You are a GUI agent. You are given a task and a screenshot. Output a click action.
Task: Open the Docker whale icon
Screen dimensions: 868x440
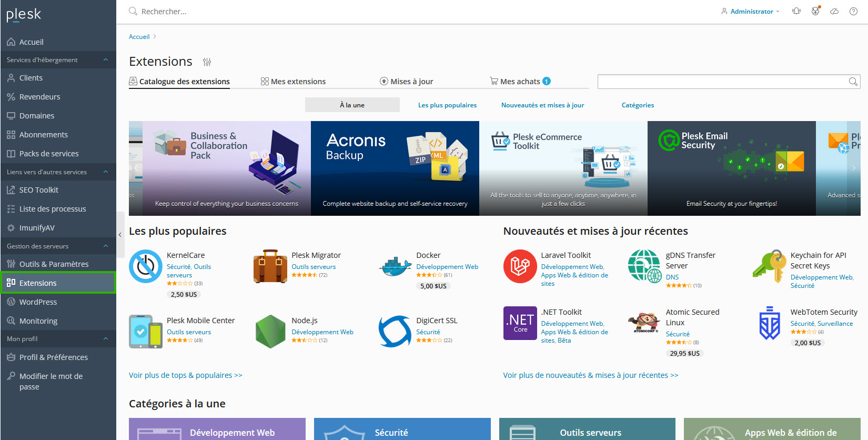[x=395, y=266]
